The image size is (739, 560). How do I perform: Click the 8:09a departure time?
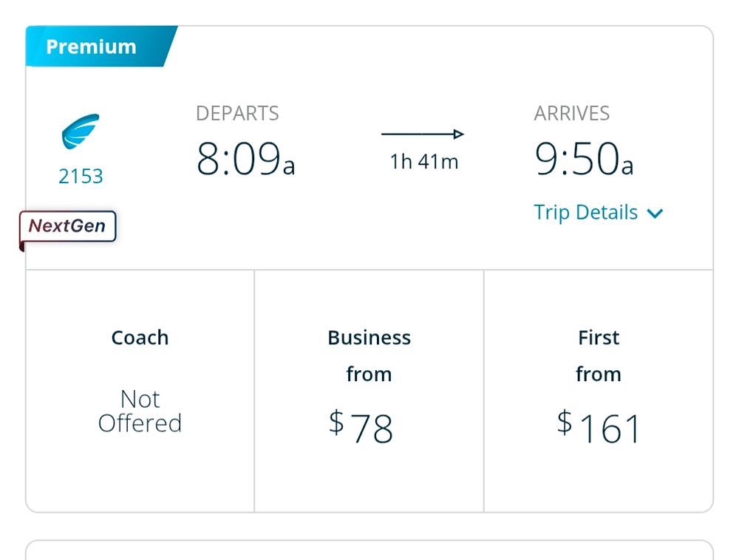(x=245, y=160)
